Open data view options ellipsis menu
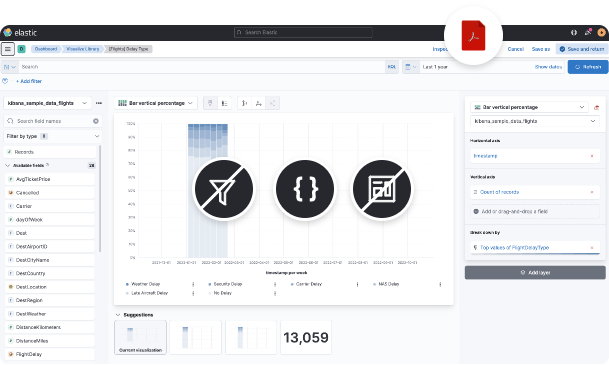Viewport: 609px width, 365px height. point(99,103)
